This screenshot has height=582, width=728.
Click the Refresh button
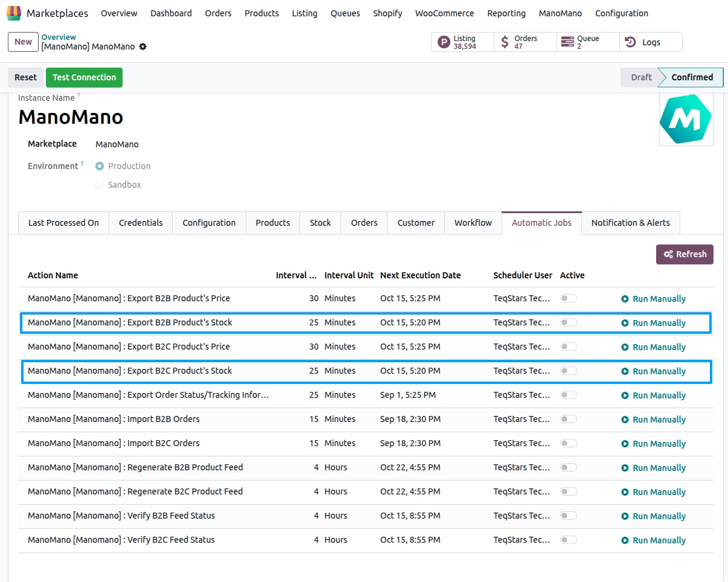click(685, 254)
